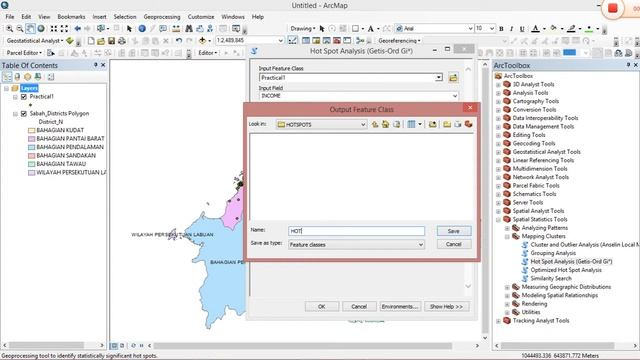
Task: Click Cancel in Hot Spot Analysis dialog
Action: (x=359, y=307)
